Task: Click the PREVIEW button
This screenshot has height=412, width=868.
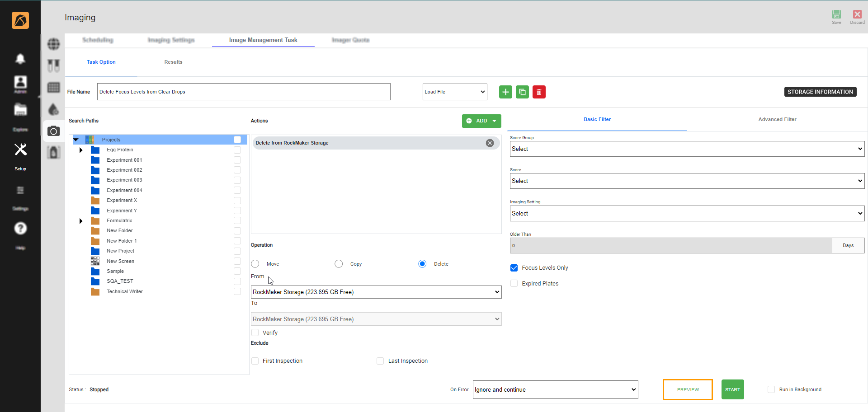Action: click(x=688, y=389)
